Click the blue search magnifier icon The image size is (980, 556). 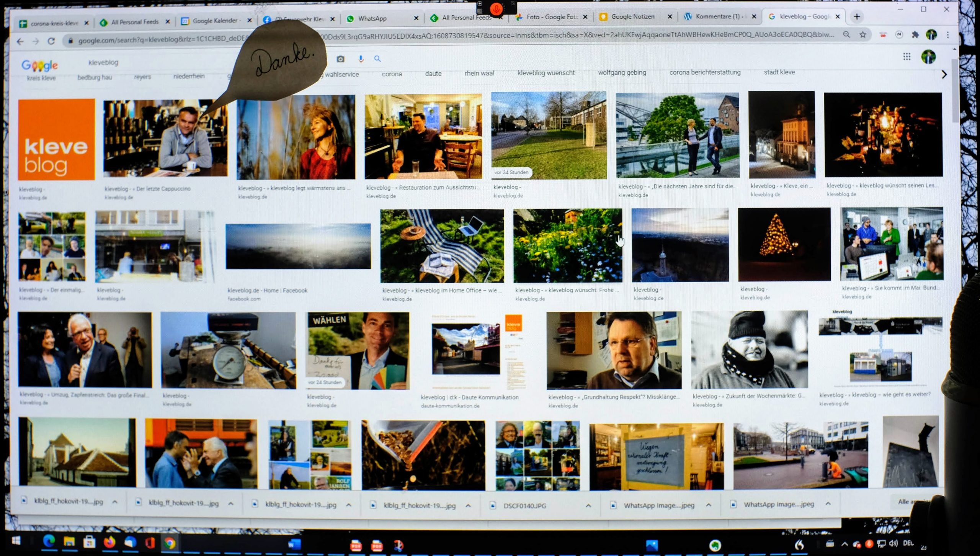click(x=377, y=59)
